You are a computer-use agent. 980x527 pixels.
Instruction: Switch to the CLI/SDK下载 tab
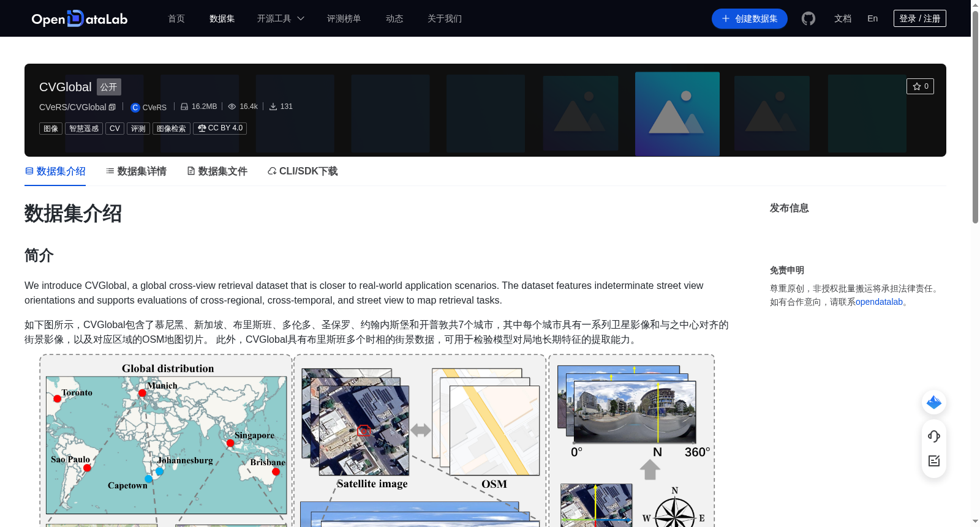[x=303, y=171]
